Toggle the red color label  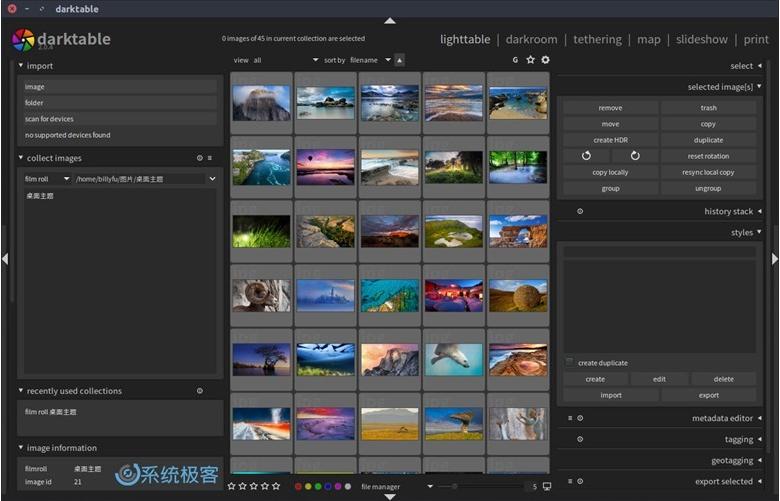coord(298,487)
